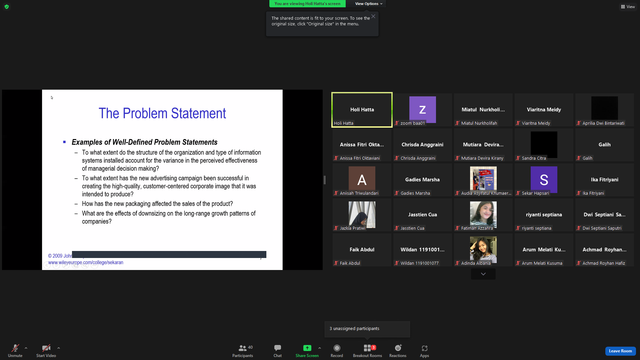The width and height of the screenshot is (640, 360).
Task: Select Gadies Marsha's video tile
Action: pyautogui.click(x=422, y=180)
